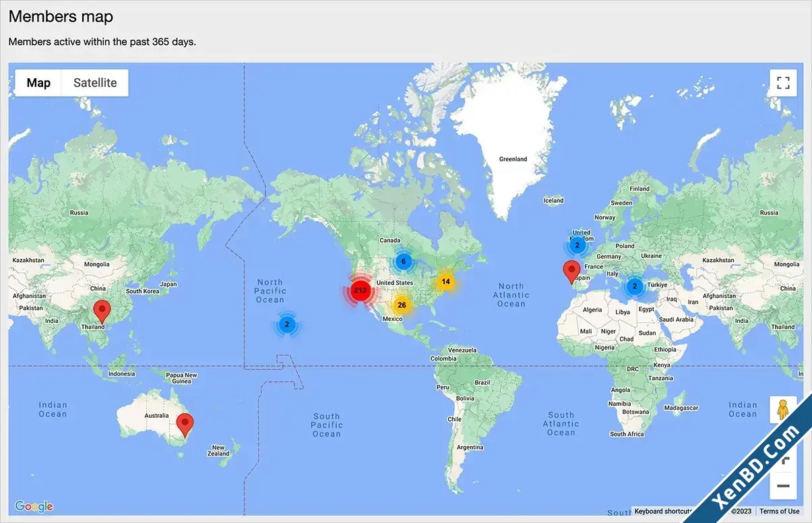Click the Japan label
Screen dimensions: 812x523
tap(168, 284)
